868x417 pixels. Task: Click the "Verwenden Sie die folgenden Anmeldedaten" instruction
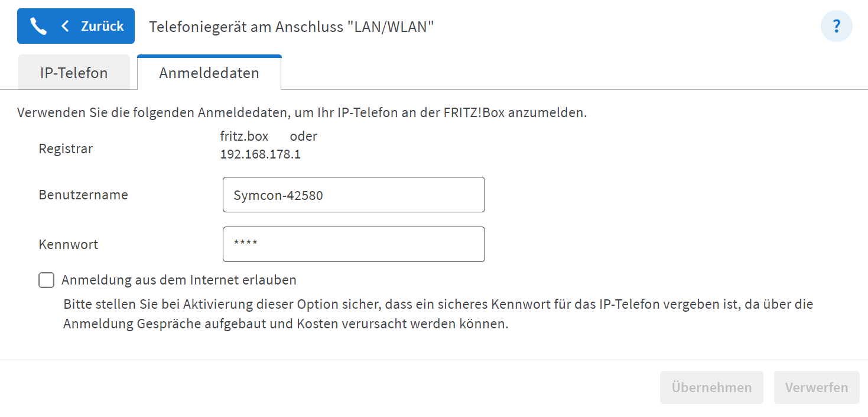click(302, 112)
